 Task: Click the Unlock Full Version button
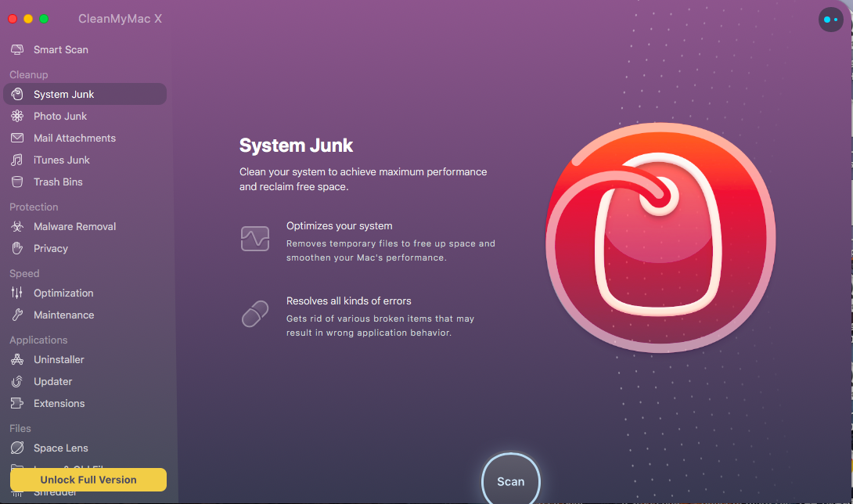(x=88, y=480)
